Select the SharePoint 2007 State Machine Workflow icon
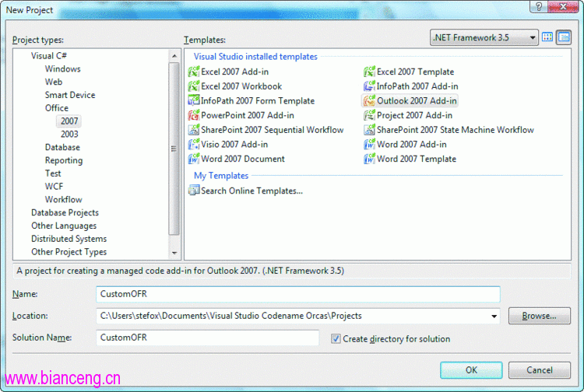 [x=369, y=129]
